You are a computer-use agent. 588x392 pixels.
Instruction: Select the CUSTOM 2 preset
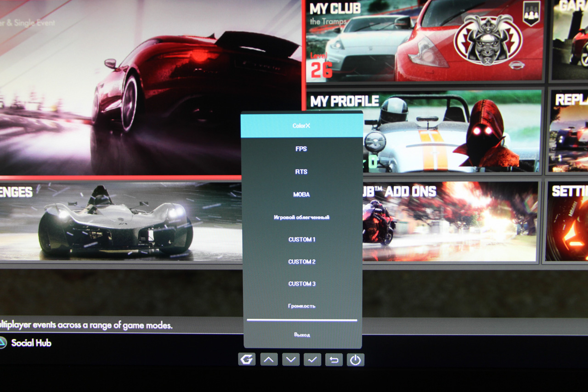[x=302, y=261]
